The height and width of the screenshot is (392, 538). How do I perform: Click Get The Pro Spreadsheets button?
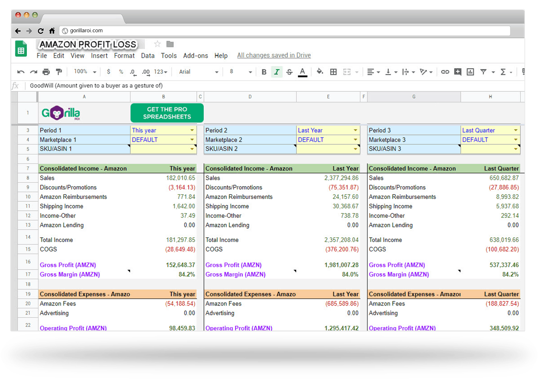(167, 113)
